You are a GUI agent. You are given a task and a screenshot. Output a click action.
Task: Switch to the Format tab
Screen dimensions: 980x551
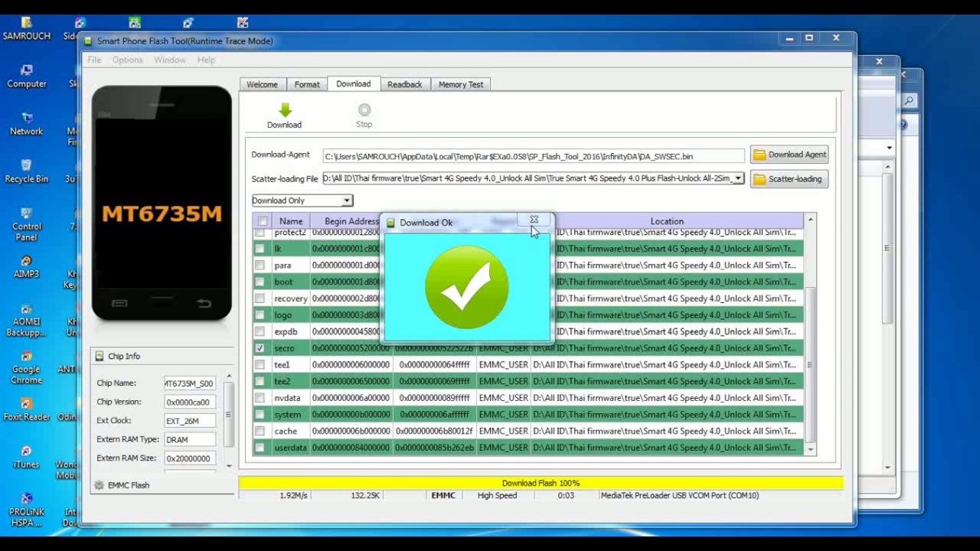tap(307, 84)
